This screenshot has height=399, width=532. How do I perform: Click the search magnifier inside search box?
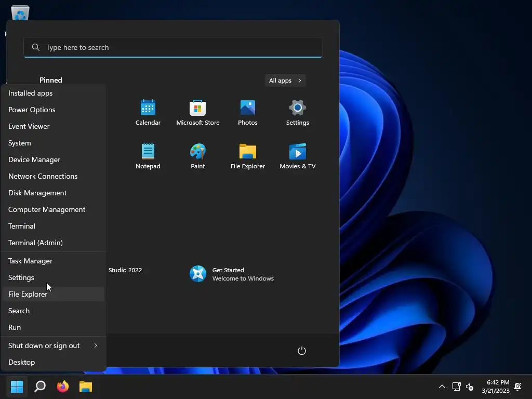point(36,47)
